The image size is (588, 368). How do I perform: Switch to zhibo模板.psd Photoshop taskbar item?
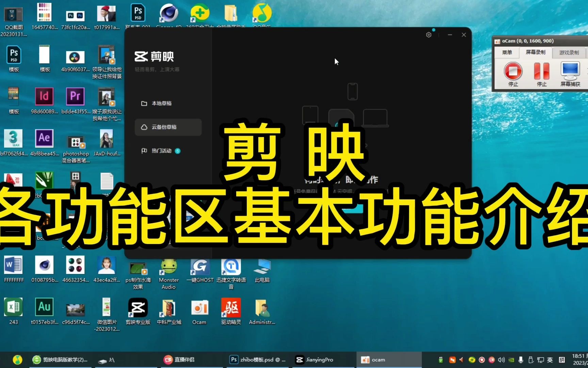pyautogui.click(x=258, y=360)
